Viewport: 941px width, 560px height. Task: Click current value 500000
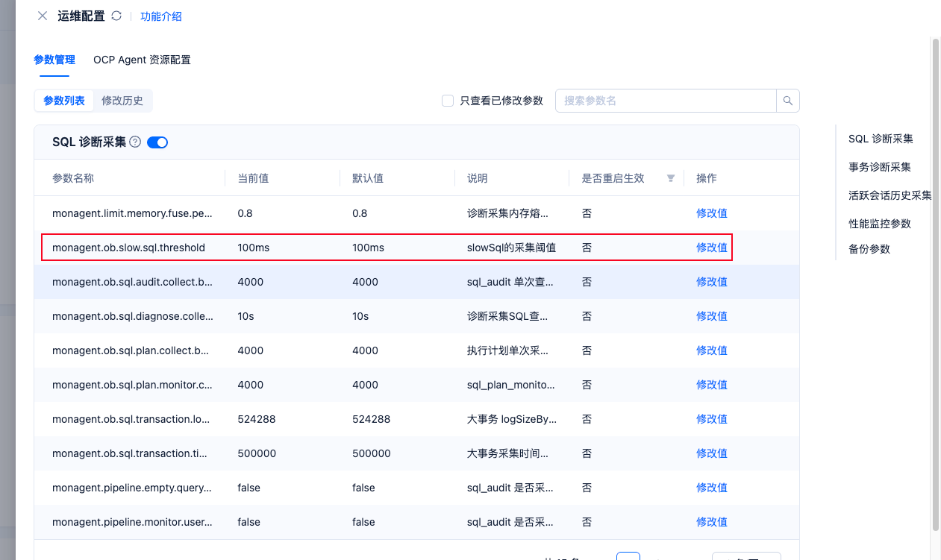[x=257, y=453]
